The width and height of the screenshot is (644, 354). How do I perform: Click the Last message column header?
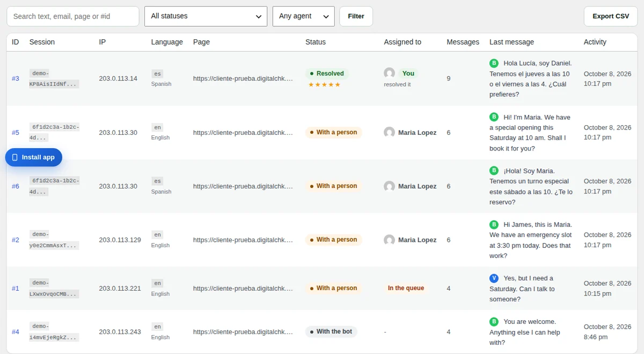click(511, 42)
